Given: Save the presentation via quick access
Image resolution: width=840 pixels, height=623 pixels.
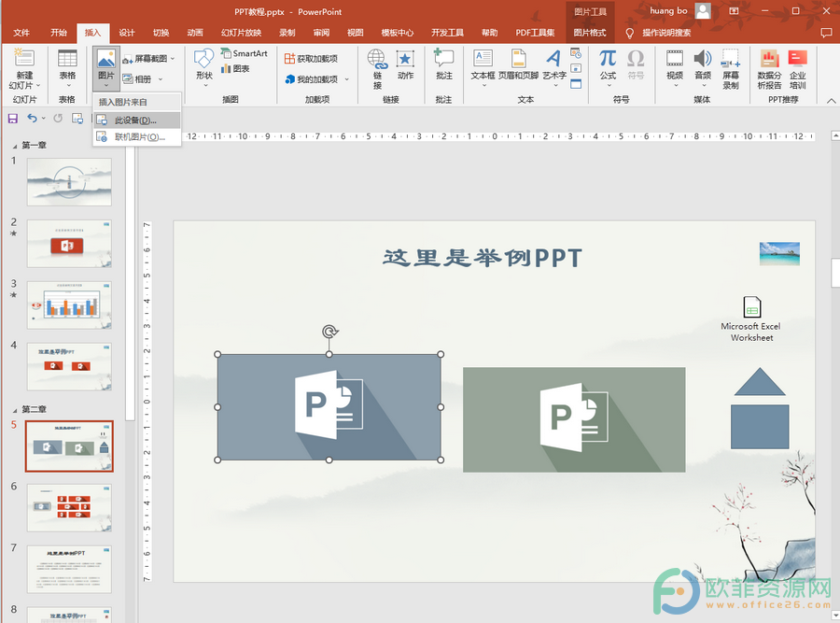Looking at the screenshot, I should (13, 119).
